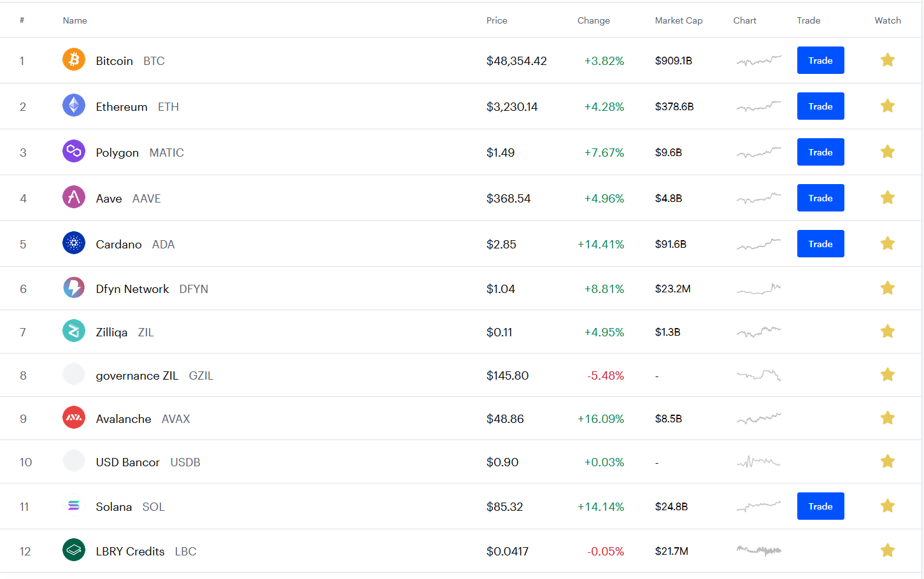Viewport: 924px width, 579px height.
Task: Click the Avalanche AVAX logo
Action: tap(74, 417)
